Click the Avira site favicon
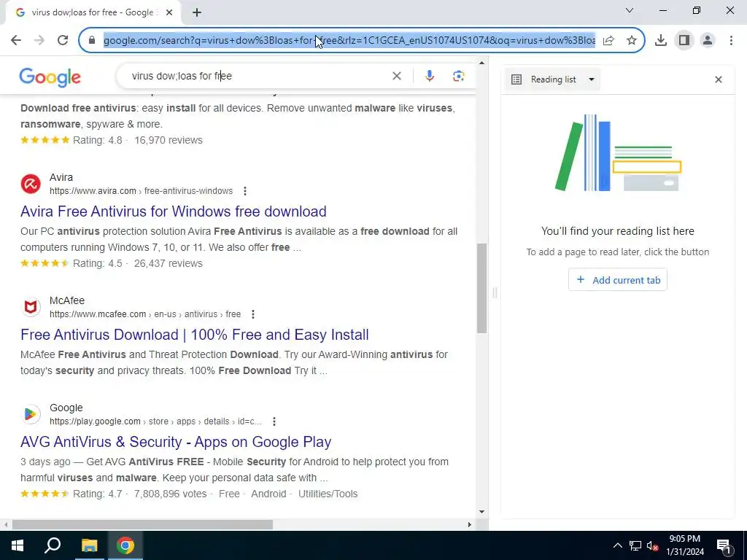Image resolution: width=747 pixels, height=560 pixels. 31,184
